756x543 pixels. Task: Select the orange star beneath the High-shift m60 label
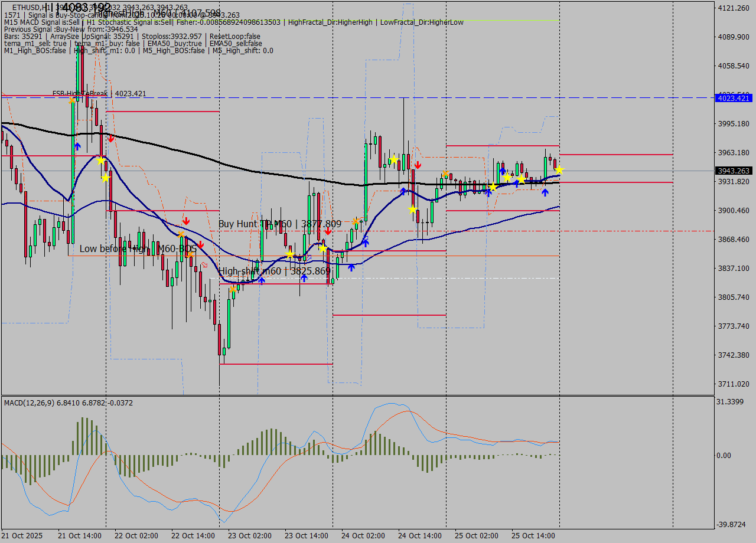coord(233,289)
